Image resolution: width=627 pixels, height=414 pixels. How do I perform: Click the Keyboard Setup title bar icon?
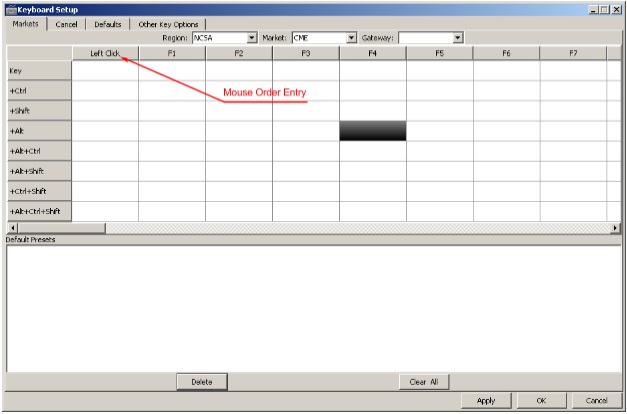(10, 8)
